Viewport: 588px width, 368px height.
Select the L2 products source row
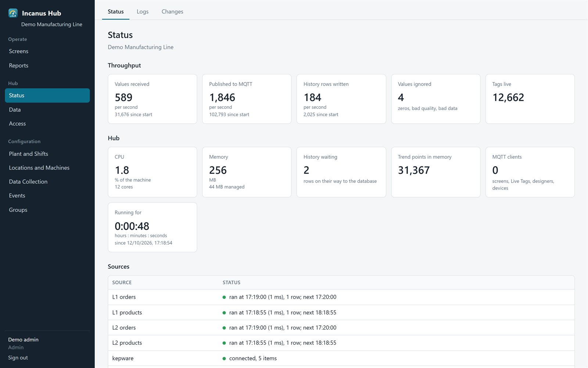pyautogui.click(x=341, y=343)
